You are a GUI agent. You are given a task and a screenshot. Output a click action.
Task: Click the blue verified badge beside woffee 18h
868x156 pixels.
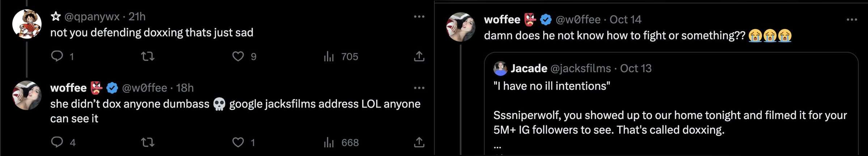112,88
